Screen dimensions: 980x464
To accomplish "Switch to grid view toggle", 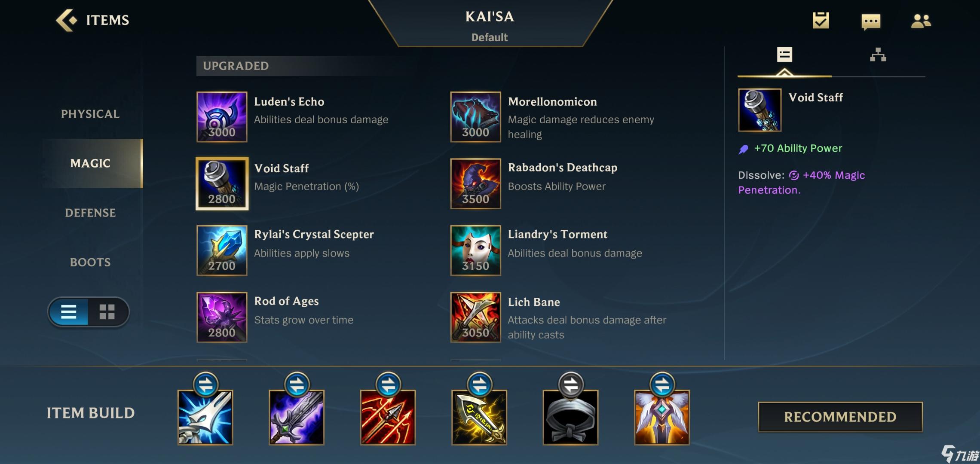I will [x=107, y=312].
